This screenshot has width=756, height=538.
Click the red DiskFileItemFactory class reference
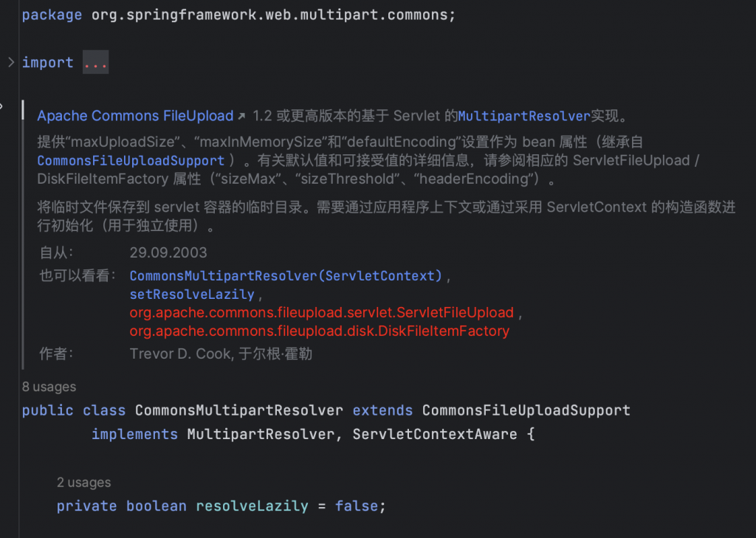click(319, 331)
